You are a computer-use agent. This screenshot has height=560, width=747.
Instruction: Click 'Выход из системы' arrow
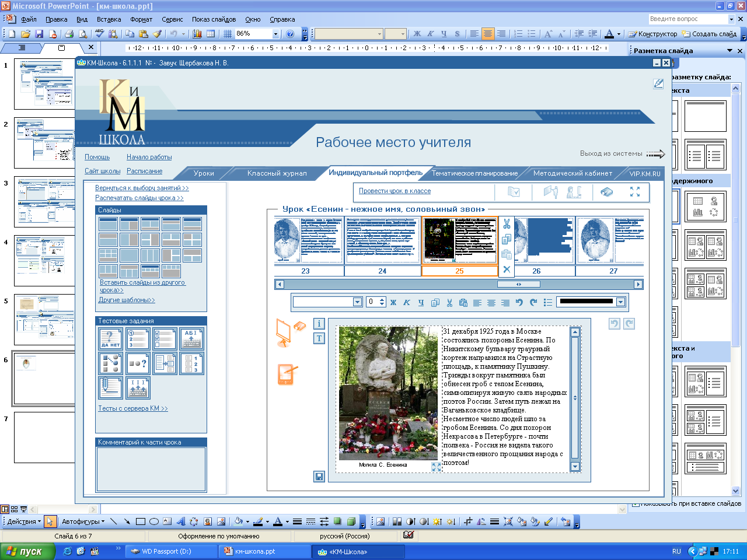[x=655, y=154]
